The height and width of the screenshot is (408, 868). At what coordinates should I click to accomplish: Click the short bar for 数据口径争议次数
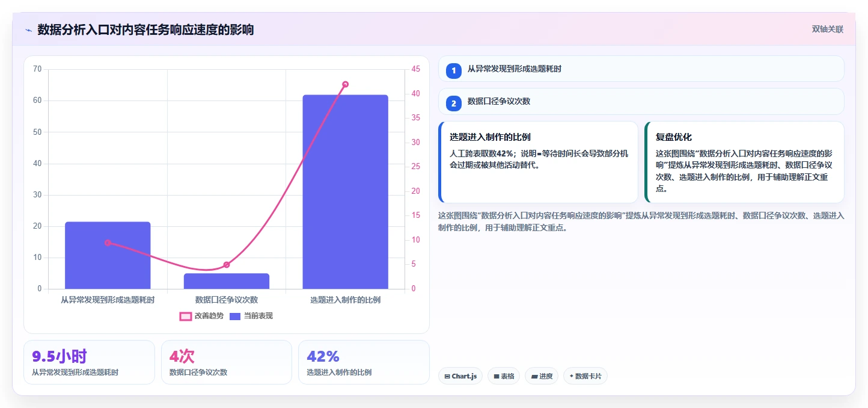(x=227, y=281)
